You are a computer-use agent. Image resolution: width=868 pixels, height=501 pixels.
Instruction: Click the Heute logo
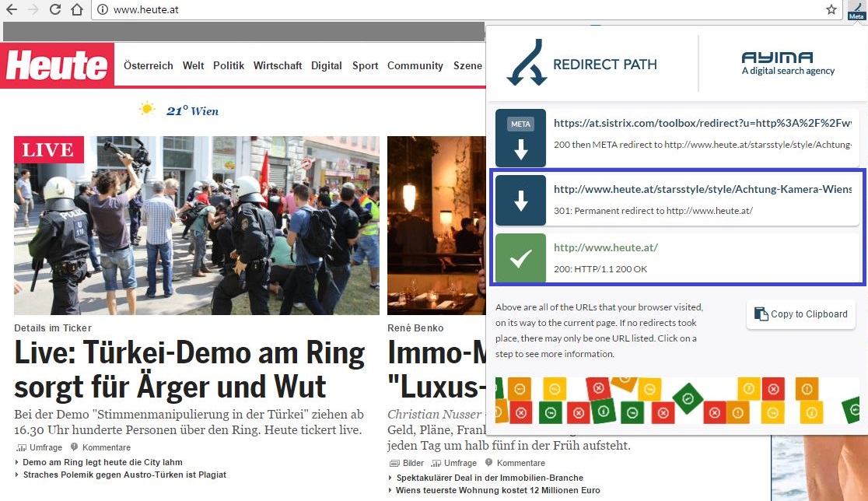[x=57, y=65]
